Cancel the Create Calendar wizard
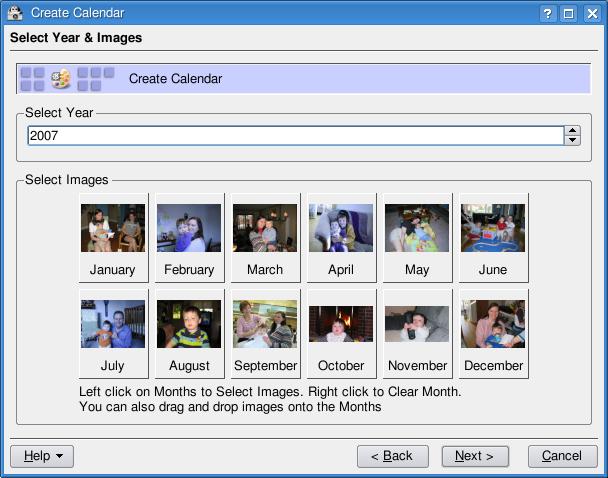 562,456
